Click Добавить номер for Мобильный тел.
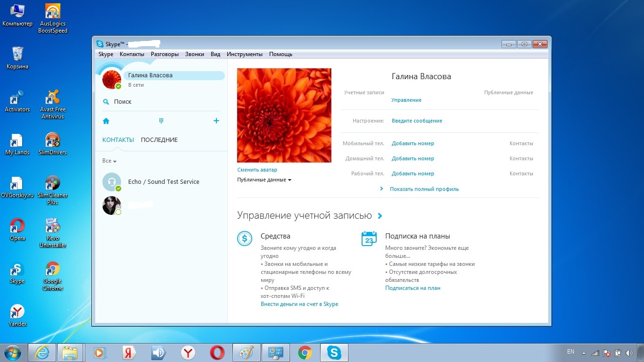644x362 pixels. point(413,143)
